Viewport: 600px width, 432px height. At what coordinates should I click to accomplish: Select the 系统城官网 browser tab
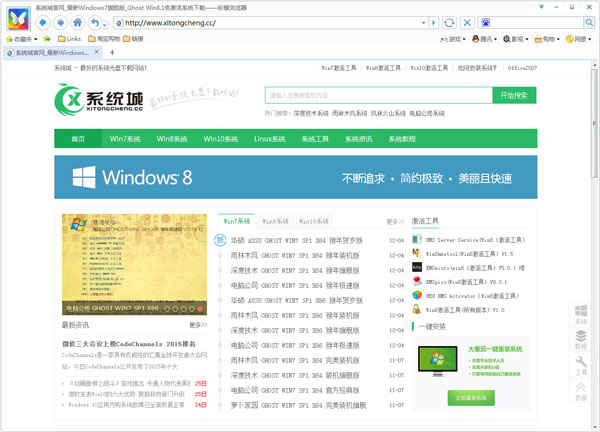[x=53, y=52]
